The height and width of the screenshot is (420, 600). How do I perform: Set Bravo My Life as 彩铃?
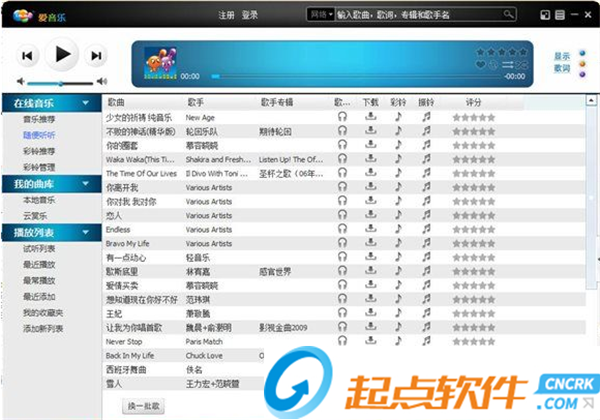398,243
